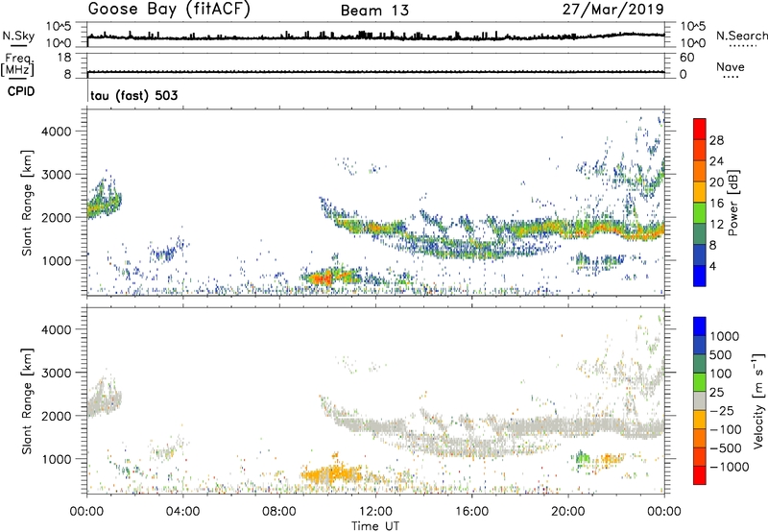The height and width of the screenshot is (532, 768).
Task: Click the '-500' tick on velocity colorbar
Action: tap(726, 448)
